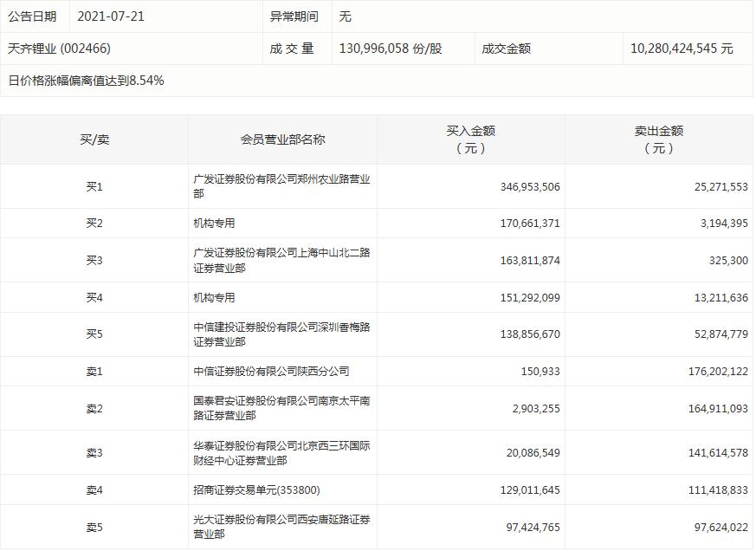Select the 买1 row label
The width and height of the screenshot is (756, 551).
94,187
